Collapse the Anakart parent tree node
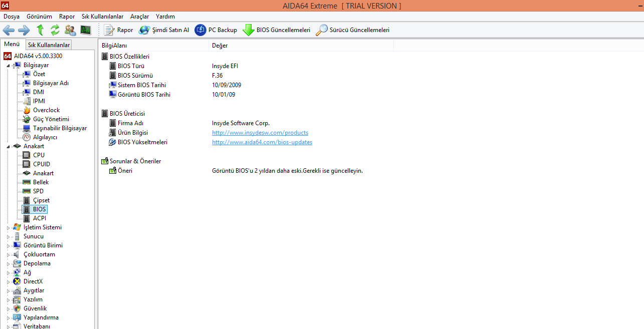This screenshot has width=644, height=329. (x=8, y=147)
